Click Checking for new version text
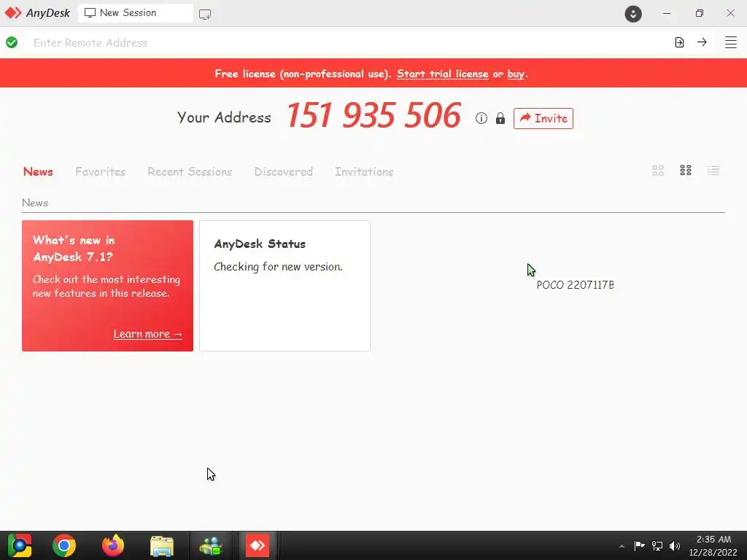 278,267
